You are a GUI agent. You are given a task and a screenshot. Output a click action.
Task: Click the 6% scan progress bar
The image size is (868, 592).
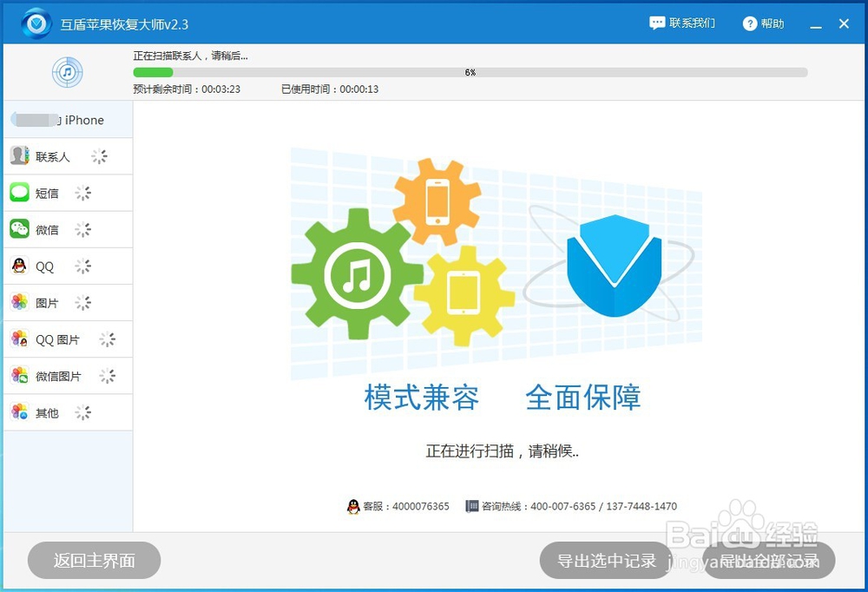point(470,73)
